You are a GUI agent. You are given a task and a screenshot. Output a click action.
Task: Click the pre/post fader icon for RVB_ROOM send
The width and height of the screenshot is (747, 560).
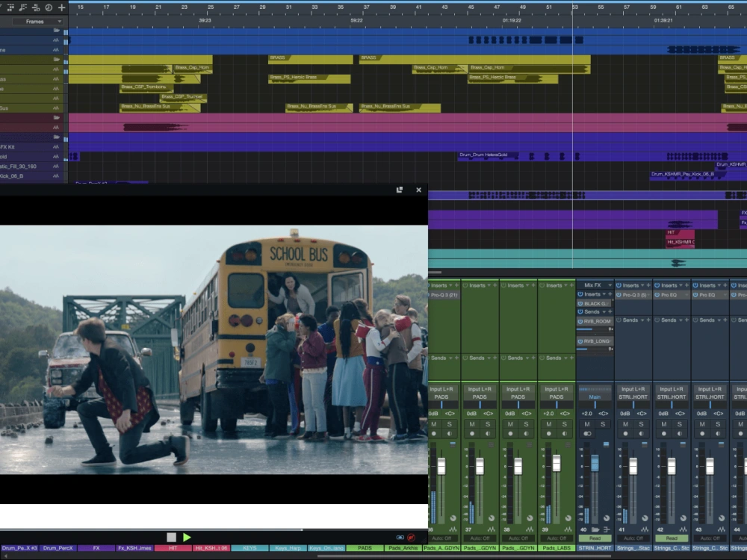coord(610,329)
